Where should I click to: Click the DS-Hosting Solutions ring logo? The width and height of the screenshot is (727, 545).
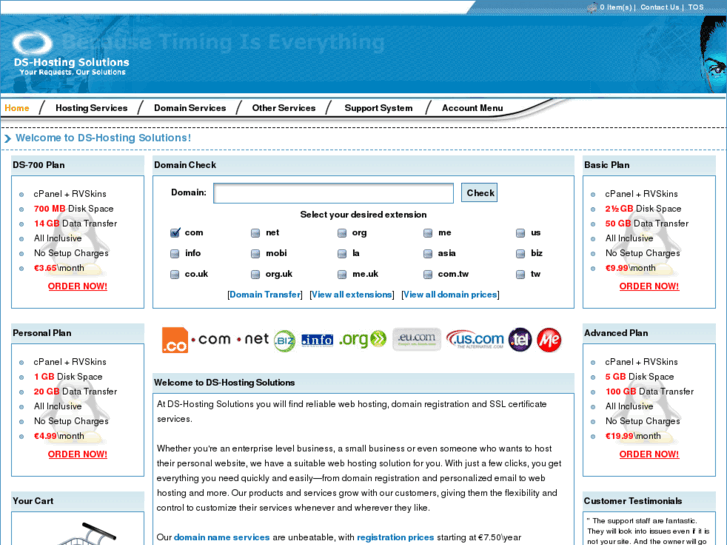(x=32, y=43)
